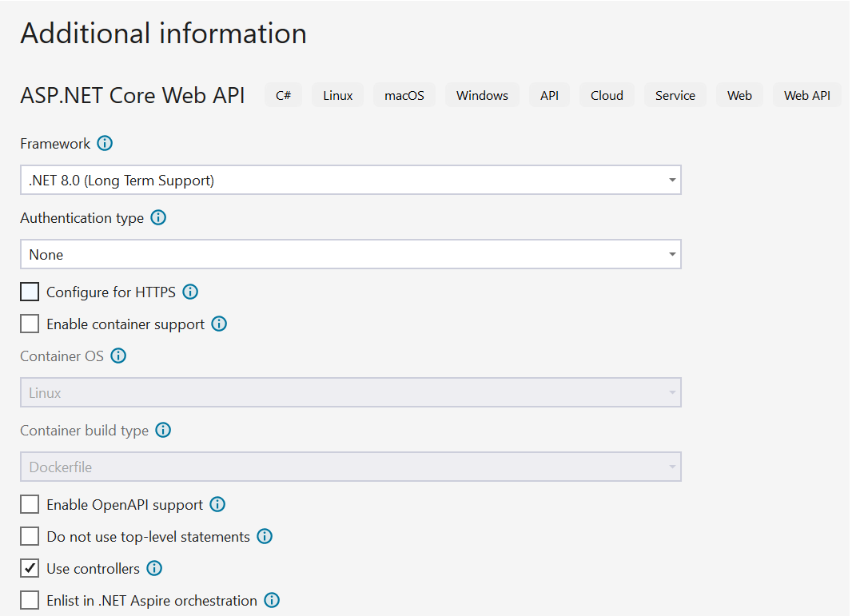The height and width of the screenshot is (616, 864).
Task: Show info for .NET Aspire orchestration
Action: pyautogui.click(x=272, y=600)
